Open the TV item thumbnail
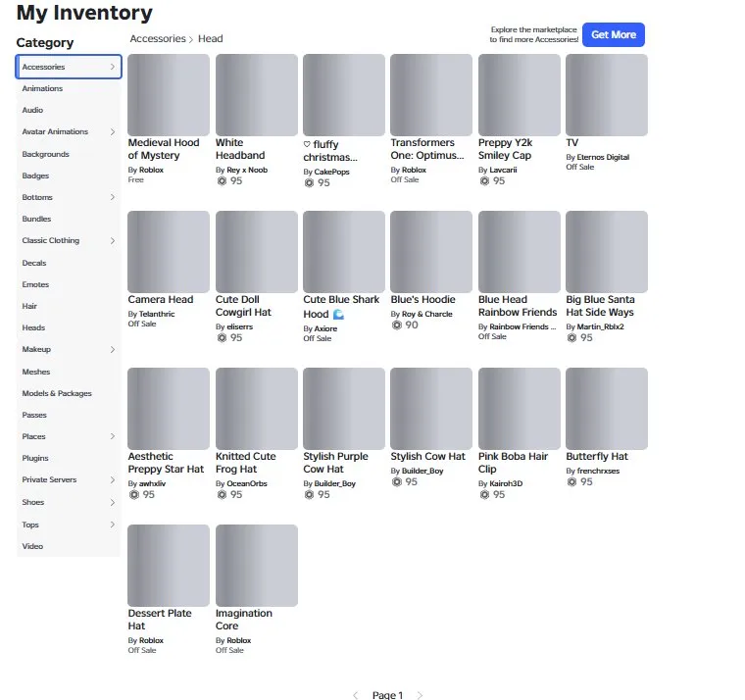 tap(607, 94)
